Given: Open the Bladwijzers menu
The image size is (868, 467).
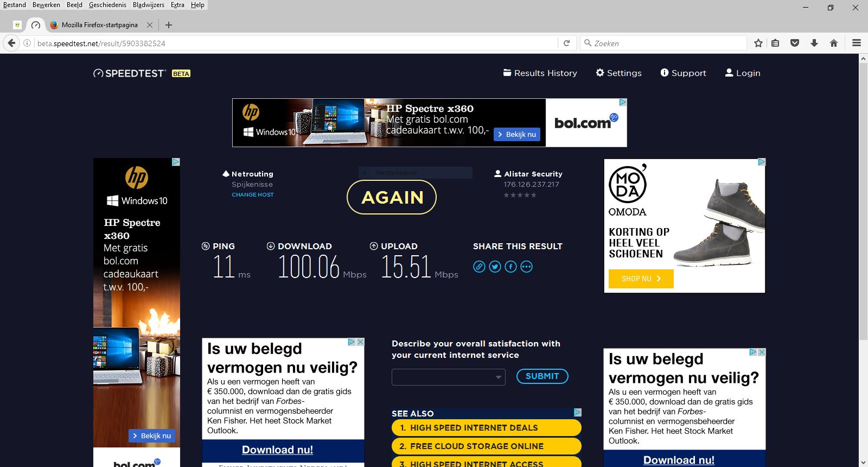Looking at the screenshot, I should click(x=148, y=5).
